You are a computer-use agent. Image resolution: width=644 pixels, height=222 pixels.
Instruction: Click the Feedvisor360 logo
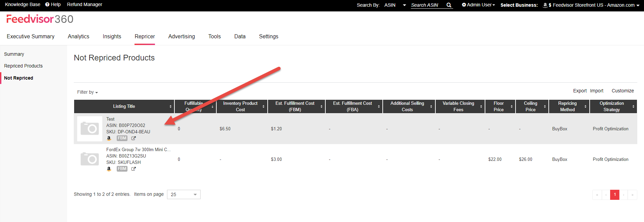point(40,19)
